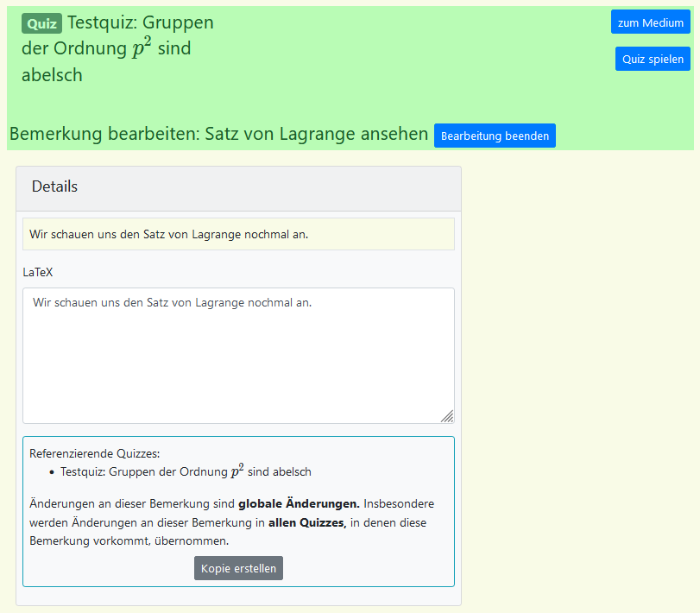The width and height of the screenshot is (700, 613).
Task: Open the medium via "zum Medium"
Action: 651,22
